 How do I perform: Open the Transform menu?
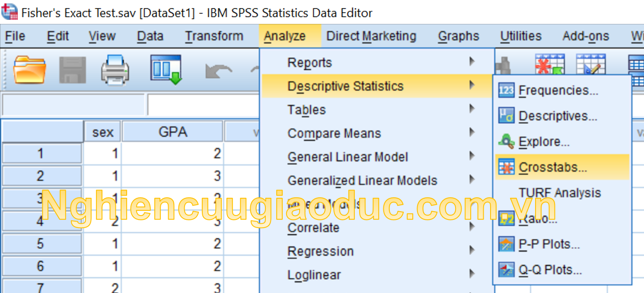[214, 36]
